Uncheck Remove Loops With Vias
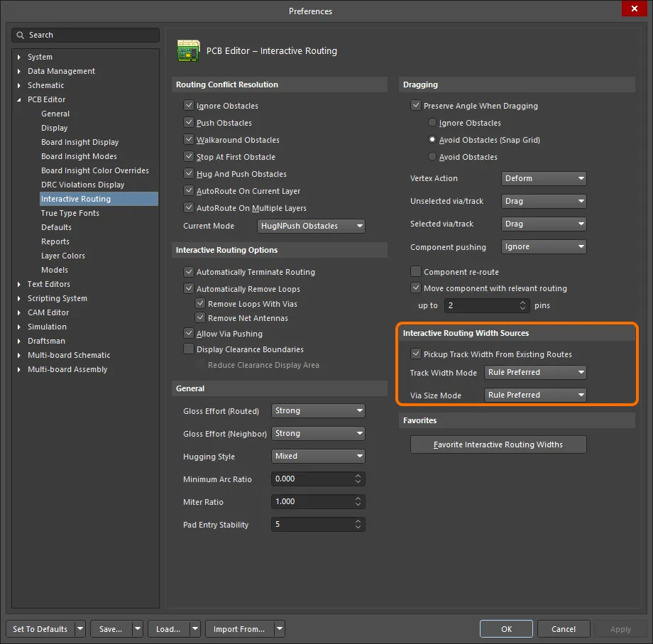Image resolution: width=653 pixels, height=644 pixels. pos(200,303)
